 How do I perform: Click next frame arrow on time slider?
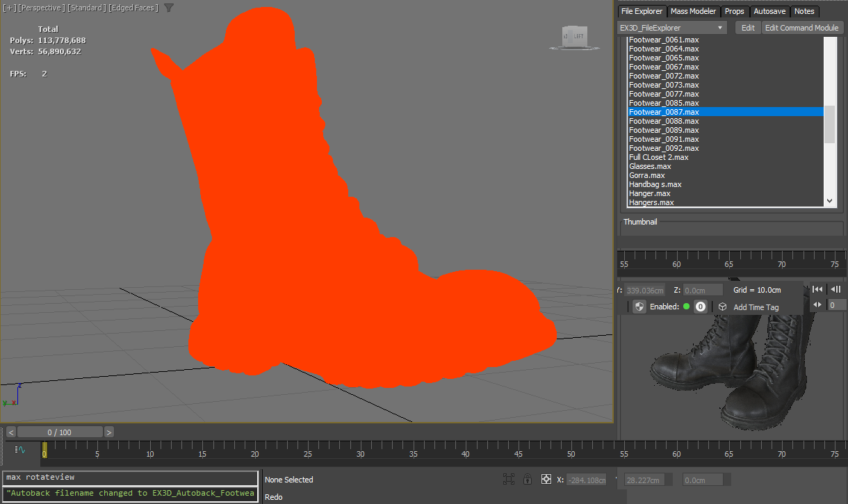109,432
